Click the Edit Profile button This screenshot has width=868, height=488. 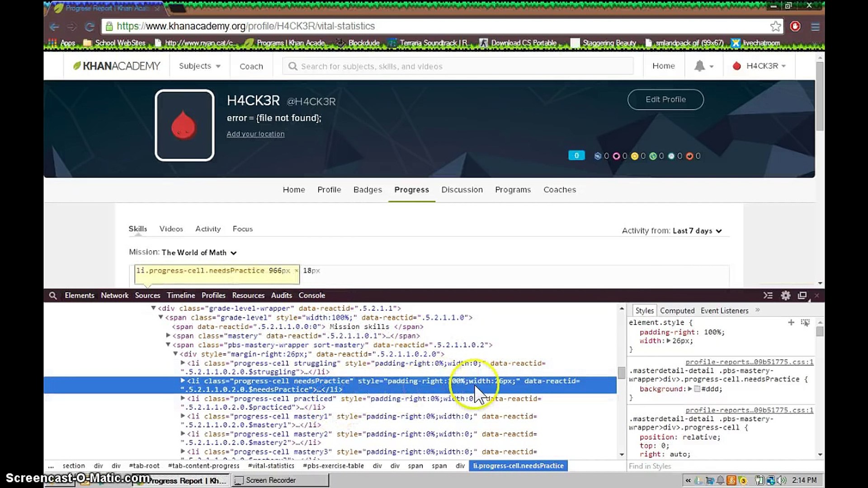[x=665, y=99]
